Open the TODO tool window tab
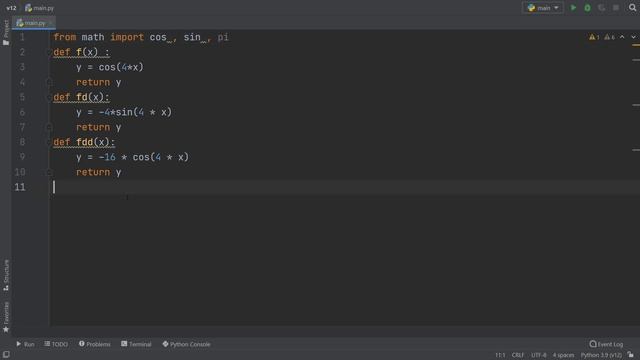The height and width of the screenshot is (360, 640). pos(56,344)
